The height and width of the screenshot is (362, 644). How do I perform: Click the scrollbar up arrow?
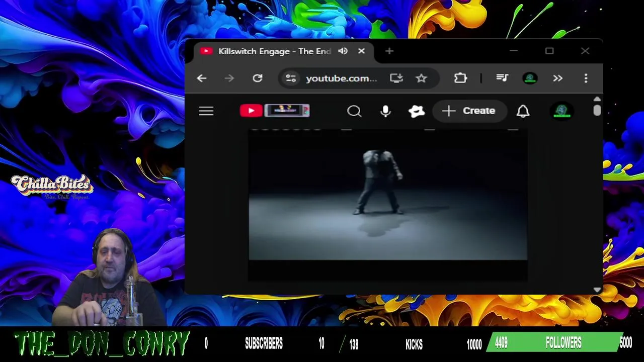[x=597, y=100]
